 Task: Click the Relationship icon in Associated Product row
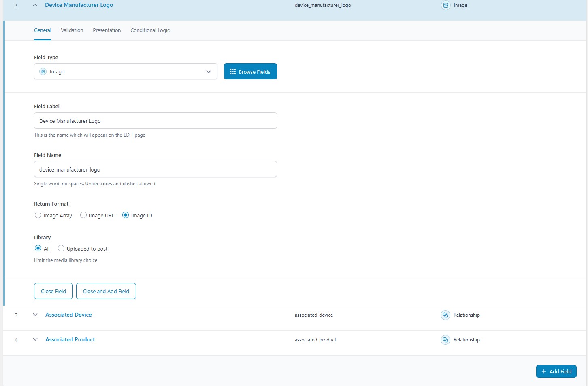tap(445, 340)
